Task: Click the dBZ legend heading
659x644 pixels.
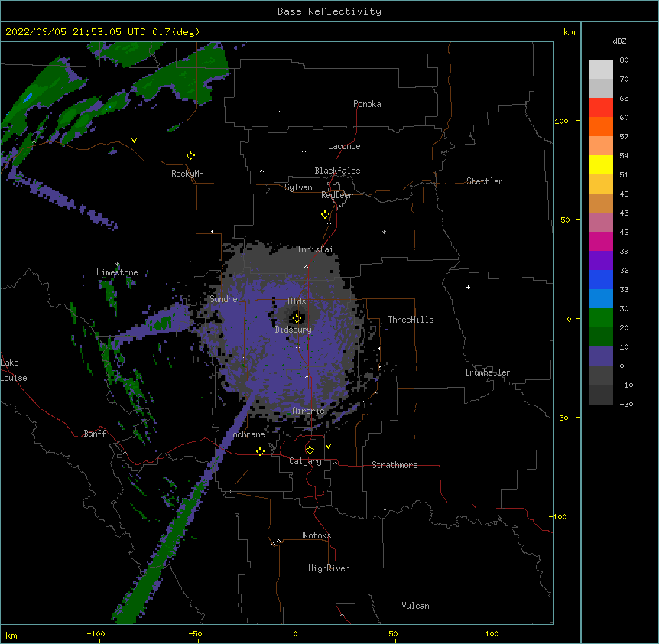Action: click(619, 41)
